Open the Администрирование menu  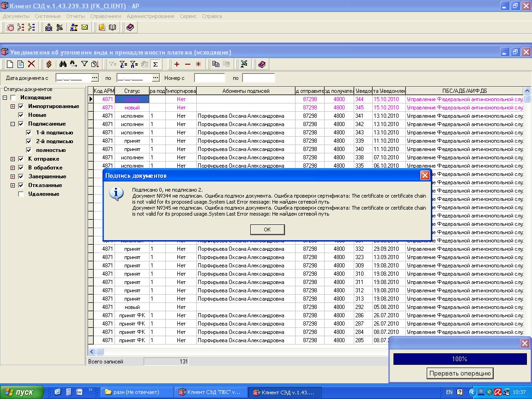pyautogui.click(x=150, y=16)
